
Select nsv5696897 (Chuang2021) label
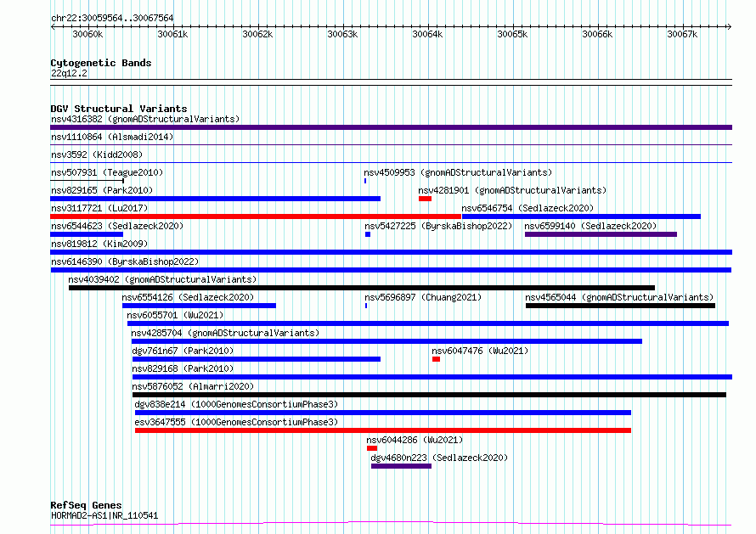(423, 297)
